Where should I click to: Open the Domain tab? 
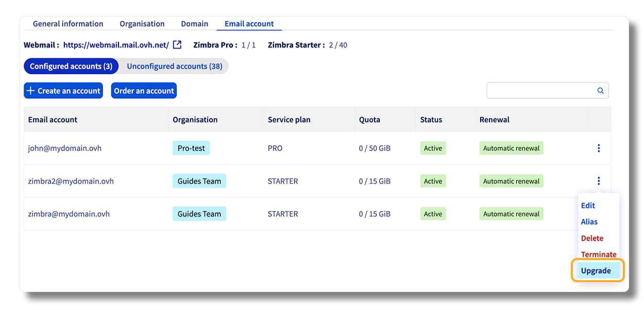pos(195,24)
